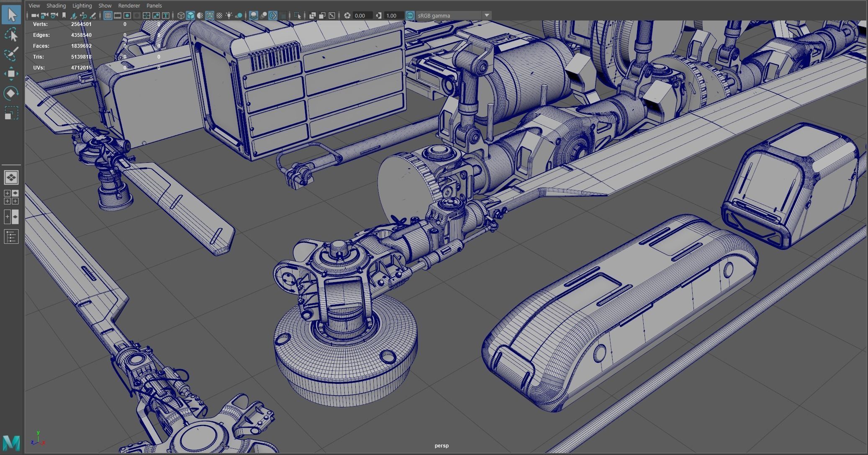Toggle XRay display mode
868x455 pixels.
(313, 15)
